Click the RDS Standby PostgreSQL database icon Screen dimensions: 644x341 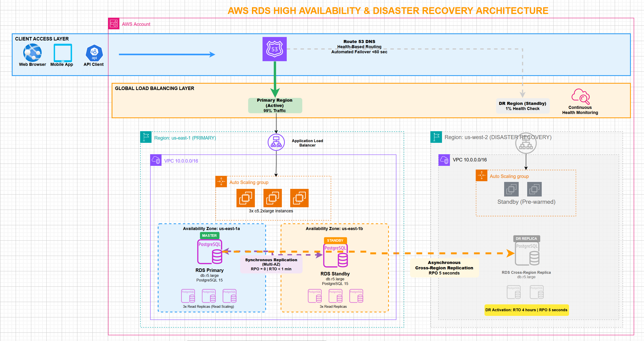(336, 256)
